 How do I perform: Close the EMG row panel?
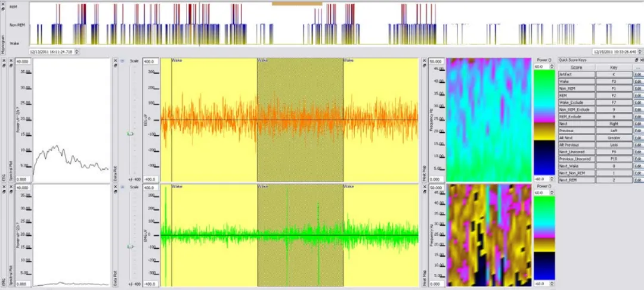(4, 186)
